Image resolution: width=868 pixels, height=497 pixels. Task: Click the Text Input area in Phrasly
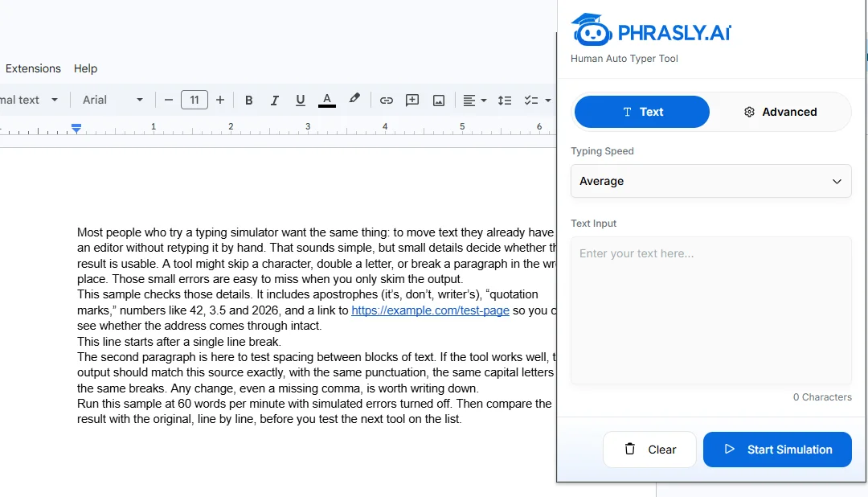(x=710, y=310)
